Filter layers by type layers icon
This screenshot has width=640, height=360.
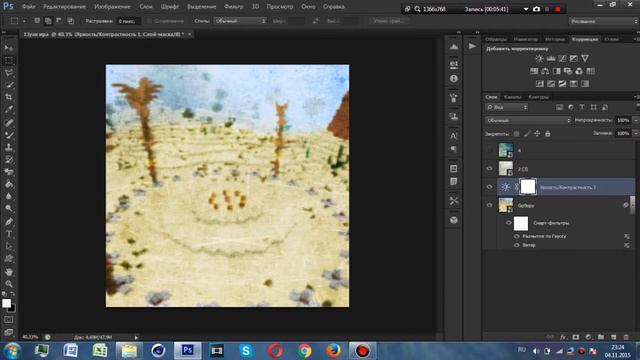(582, 107)
